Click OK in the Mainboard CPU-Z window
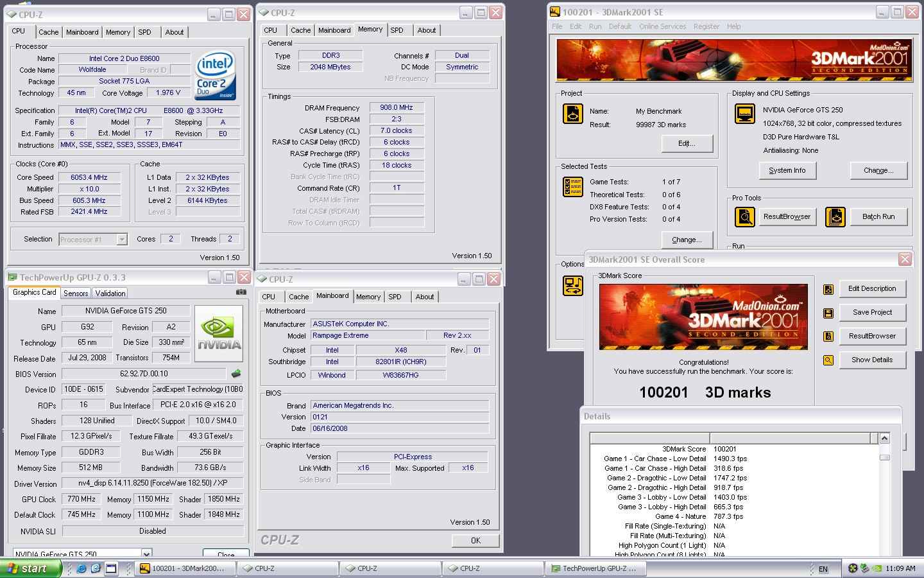The height and width of the screenshot is (578, 924). tap(475, 540)
